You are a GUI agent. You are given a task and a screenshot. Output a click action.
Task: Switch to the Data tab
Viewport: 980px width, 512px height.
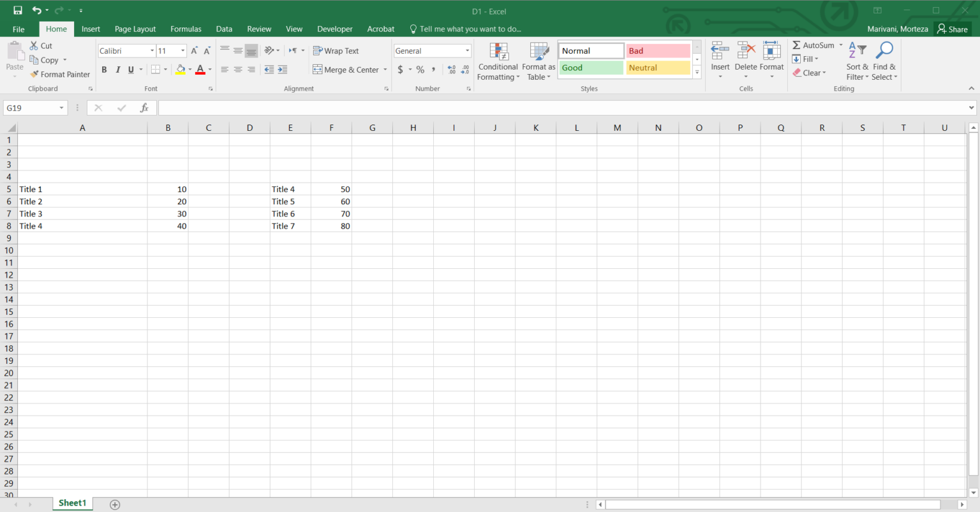(x=224, y=29)
